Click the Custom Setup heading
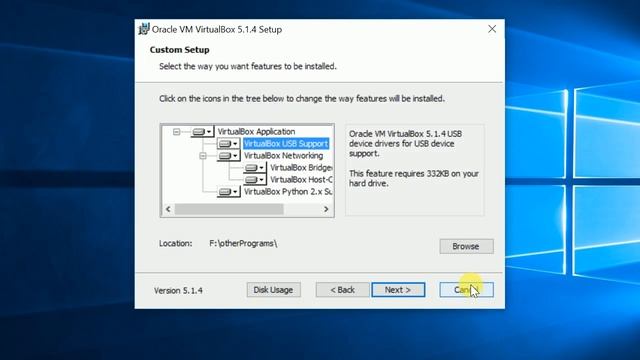Viewport: 640px width, 360px height. (x=180, y=50)
